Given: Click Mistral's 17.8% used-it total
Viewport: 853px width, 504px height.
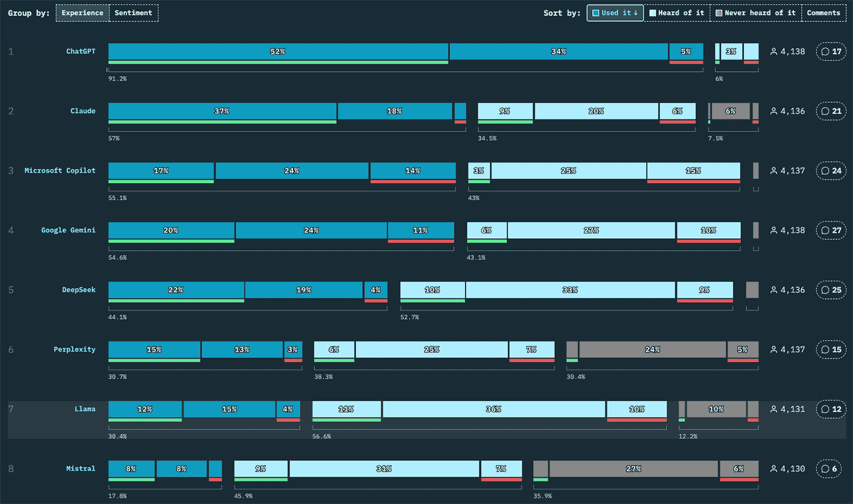Looking at the screenshot, I should tap(118, 496).
